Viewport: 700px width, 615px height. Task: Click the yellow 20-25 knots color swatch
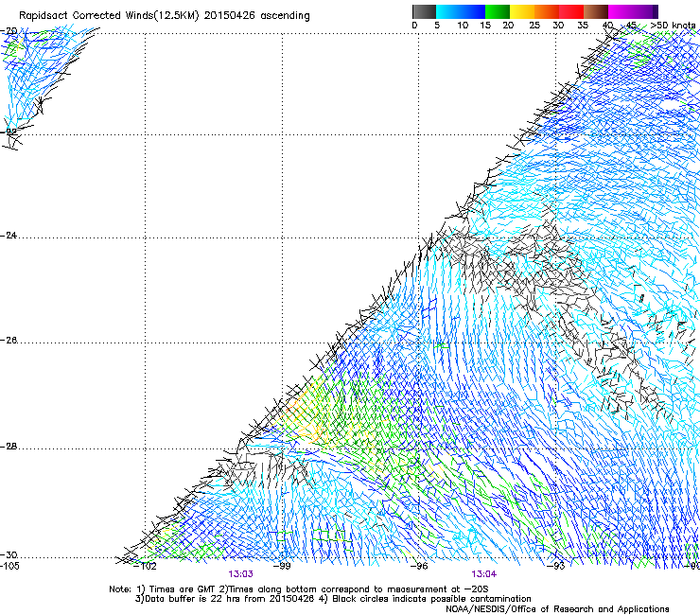click(522, 11)
